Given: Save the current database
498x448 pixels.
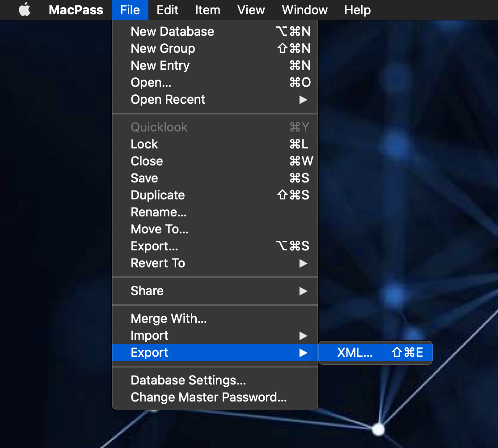Looking at the screenshot, I should 144,178.
